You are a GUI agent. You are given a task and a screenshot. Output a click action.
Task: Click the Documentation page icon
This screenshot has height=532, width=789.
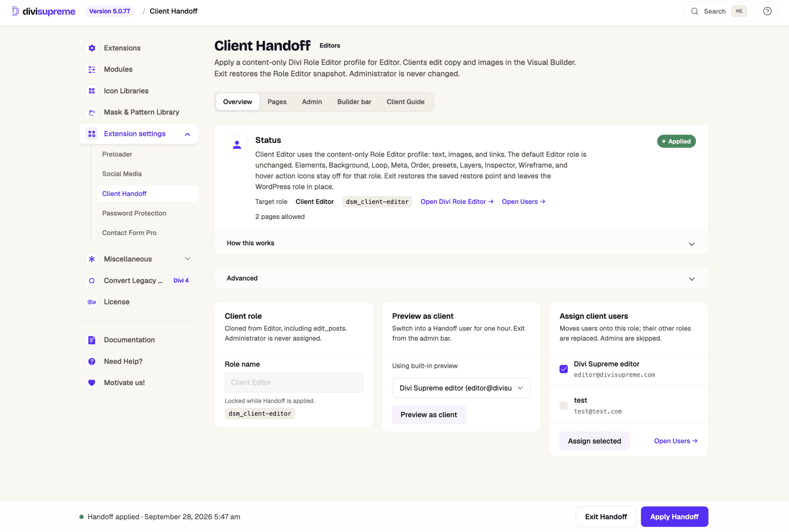pyautogui.click(x=92, y=340)
